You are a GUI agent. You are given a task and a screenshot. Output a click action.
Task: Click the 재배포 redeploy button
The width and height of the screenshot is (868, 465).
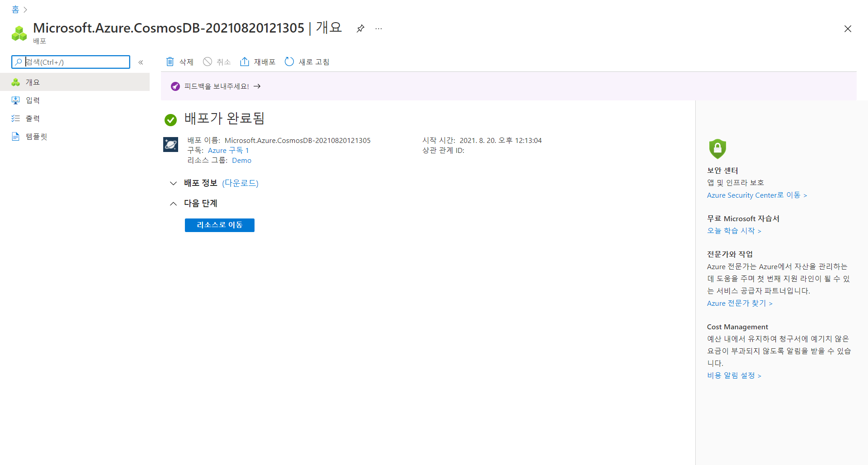pyautogui.click(x=258, y=62)
